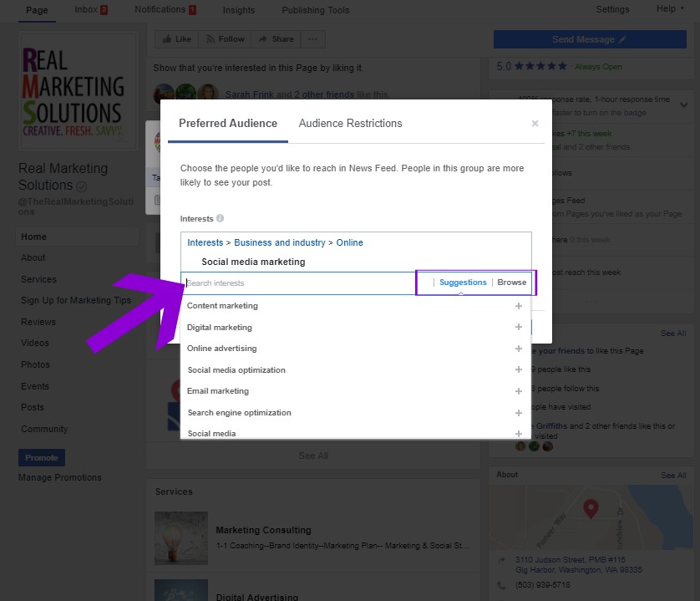Click See All in About section
Viewport: 700px width, 601px height.
(x=673, y=476)
